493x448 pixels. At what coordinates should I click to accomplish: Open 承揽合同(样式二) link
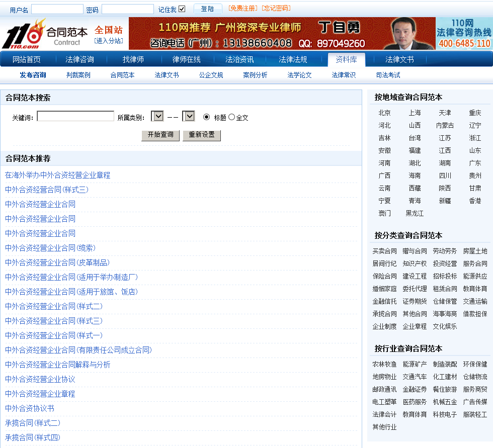coord(32,423)
